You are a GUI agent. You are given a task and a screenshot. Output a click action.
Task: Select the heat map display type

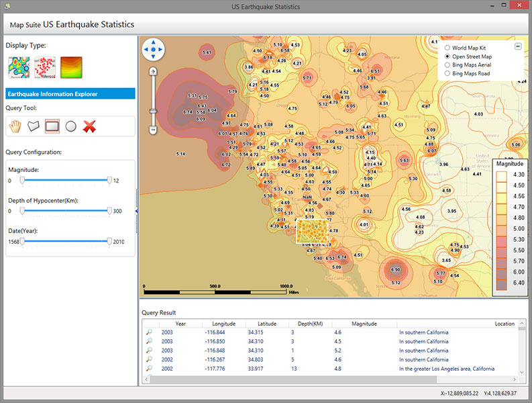(19, 68)
